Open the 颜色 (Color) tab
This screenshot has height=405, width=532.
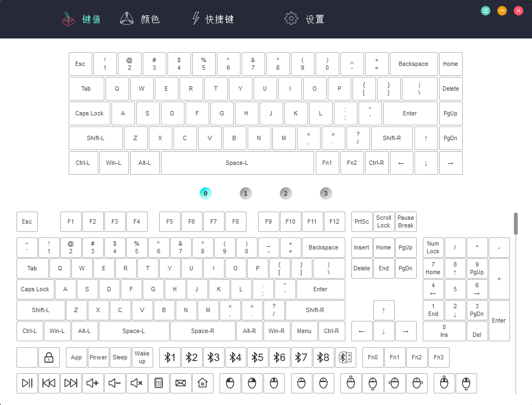pyautogui.click(x=140, y=19)
